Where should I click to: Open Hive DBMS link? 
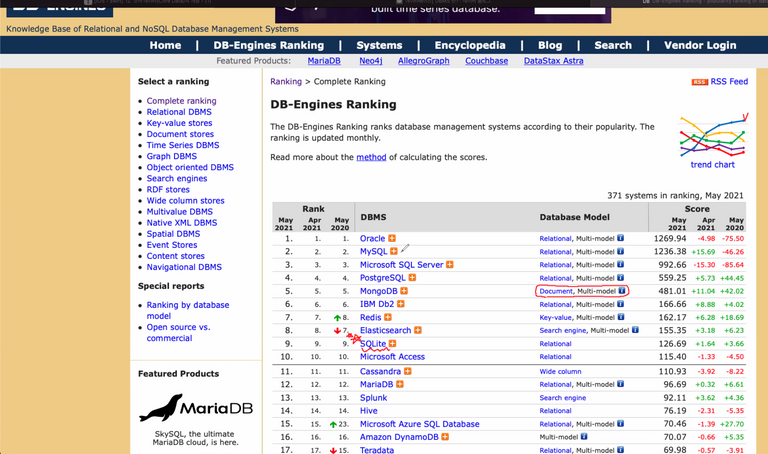368,411
